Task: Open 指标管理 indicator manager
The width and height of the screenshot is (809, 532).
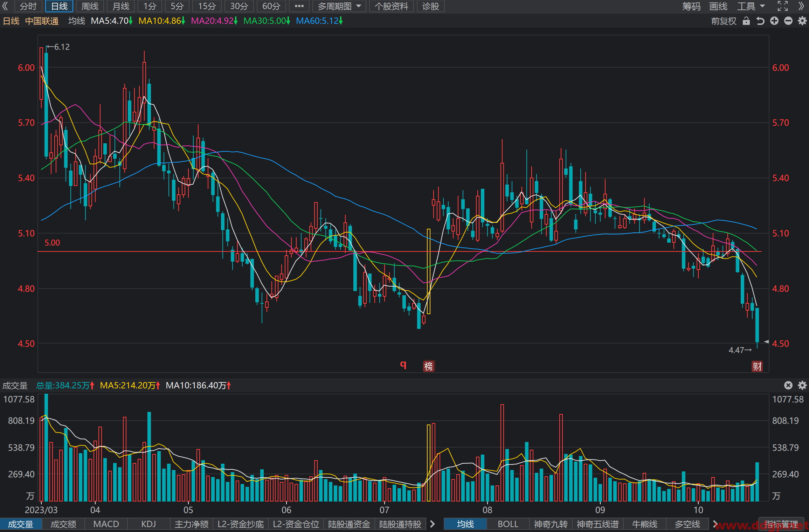Action: pyautogui.click(x=781, y=524)
